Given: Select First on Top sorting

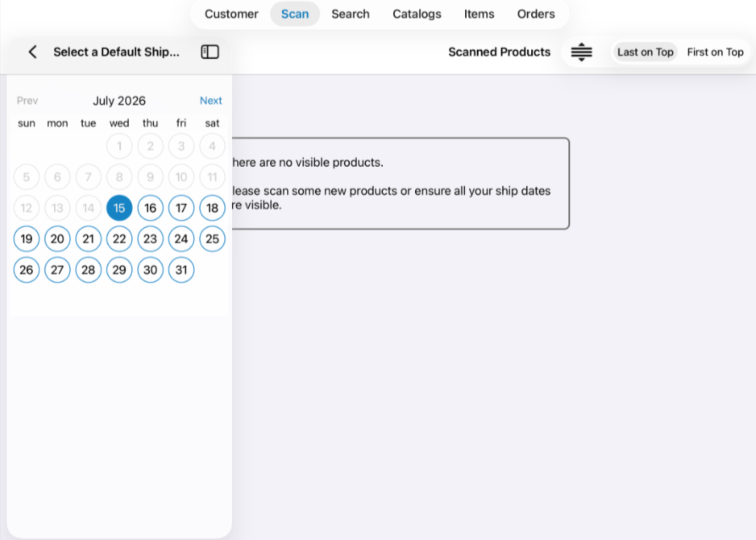Looking at the screenshot, I should coord(715,52).
